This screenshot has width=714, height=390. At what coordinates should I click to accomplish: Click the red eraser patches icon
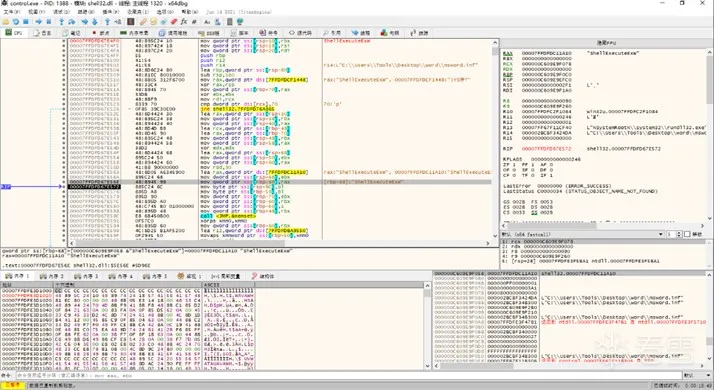click(x=174, y=21)
